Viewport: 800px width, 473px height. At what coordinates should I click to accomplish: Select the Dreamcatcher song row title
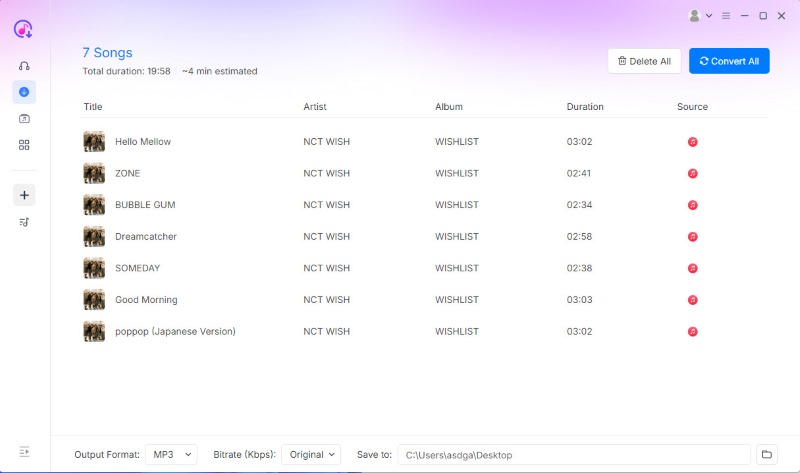[x=146, y=237]
